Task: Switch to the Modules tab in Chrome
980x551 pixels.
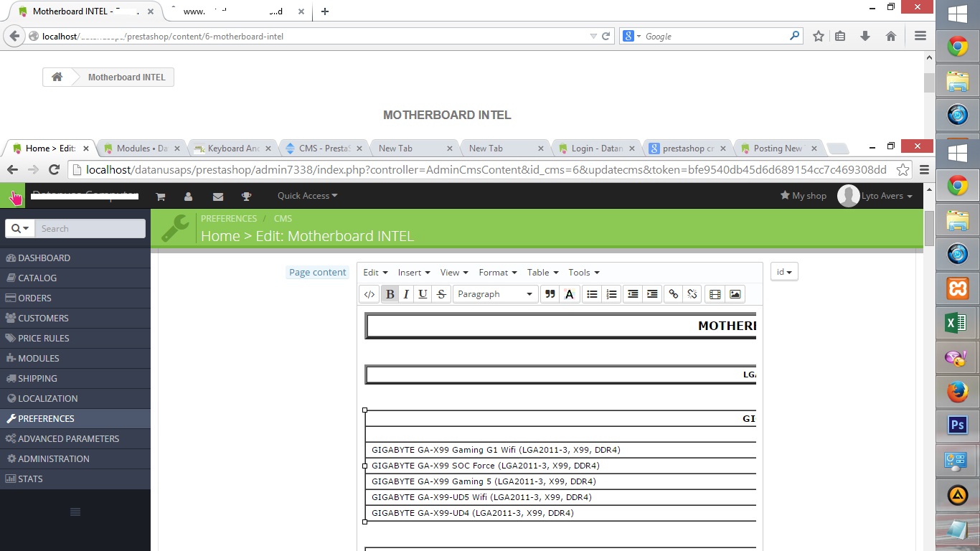Action: pyautogui.click(x=141, y=149)
